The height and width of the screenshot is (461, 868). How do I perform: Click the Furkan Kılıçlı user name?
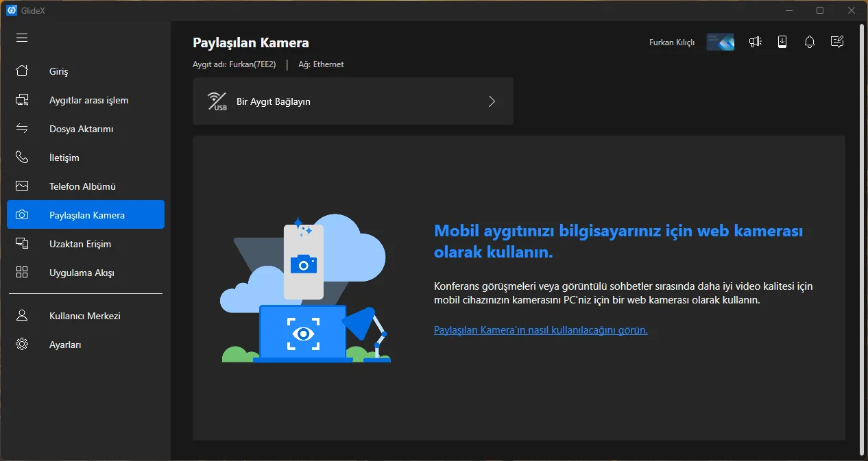672,42
